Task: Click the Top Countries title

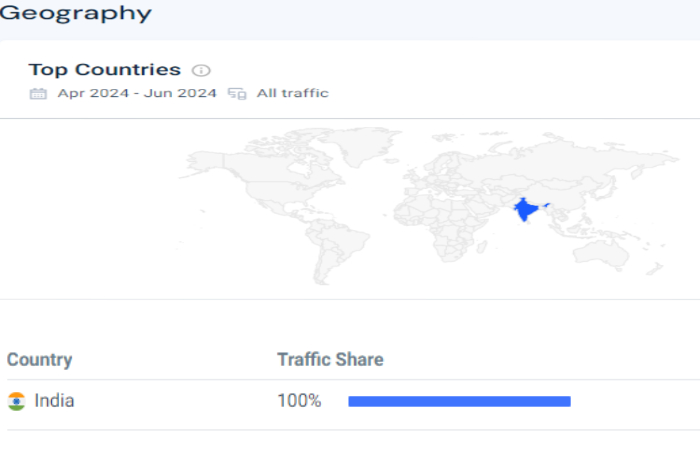Action: click(104, 70)
